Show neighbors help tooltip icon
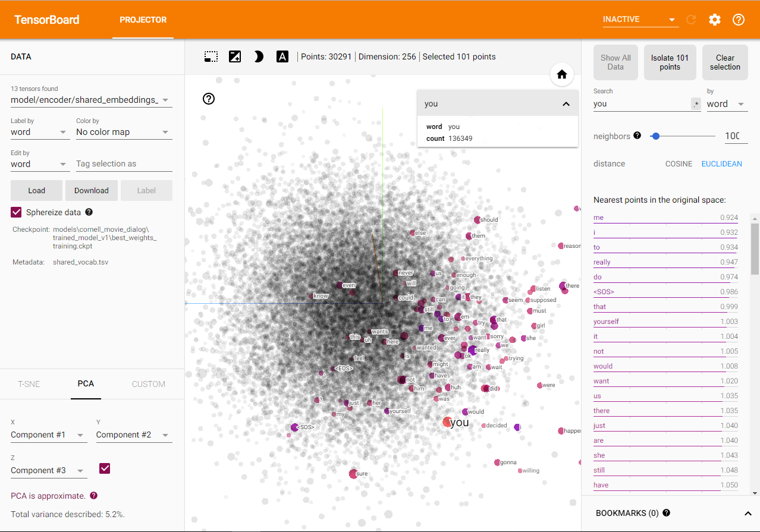 (x=637, y=136)
